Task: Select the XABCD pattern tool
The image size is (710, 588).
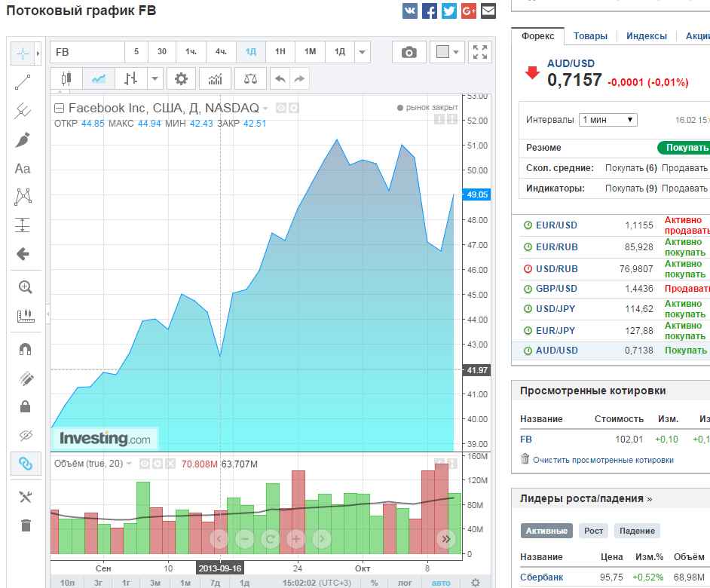Action: [23, 197]
